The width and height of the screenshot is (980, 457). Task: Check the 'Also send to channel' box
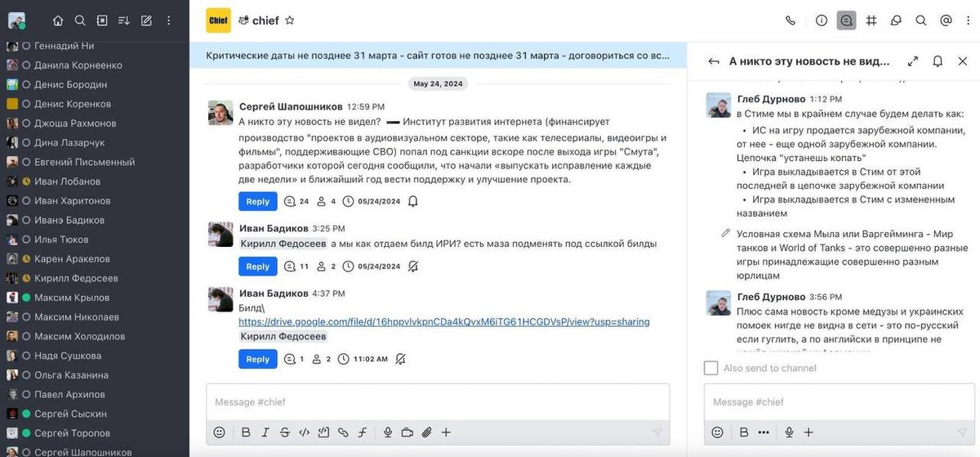pyautogui.click(x=711, y=368)
